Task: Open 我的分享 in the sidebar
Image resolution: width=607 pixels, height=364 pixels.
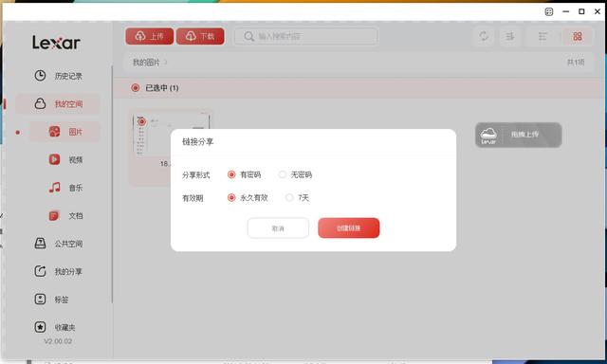Action: coord(58,271)
